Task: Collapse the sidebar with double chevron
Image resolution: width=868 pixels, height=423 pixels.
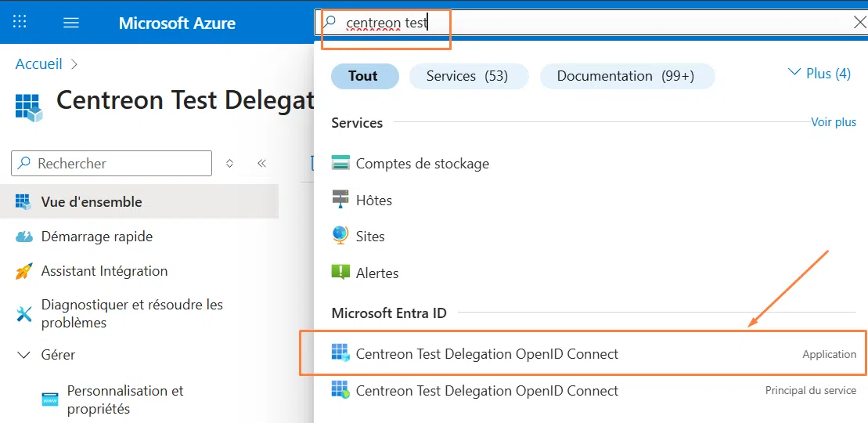Action: pyautogui.click(x=262, y=164)
